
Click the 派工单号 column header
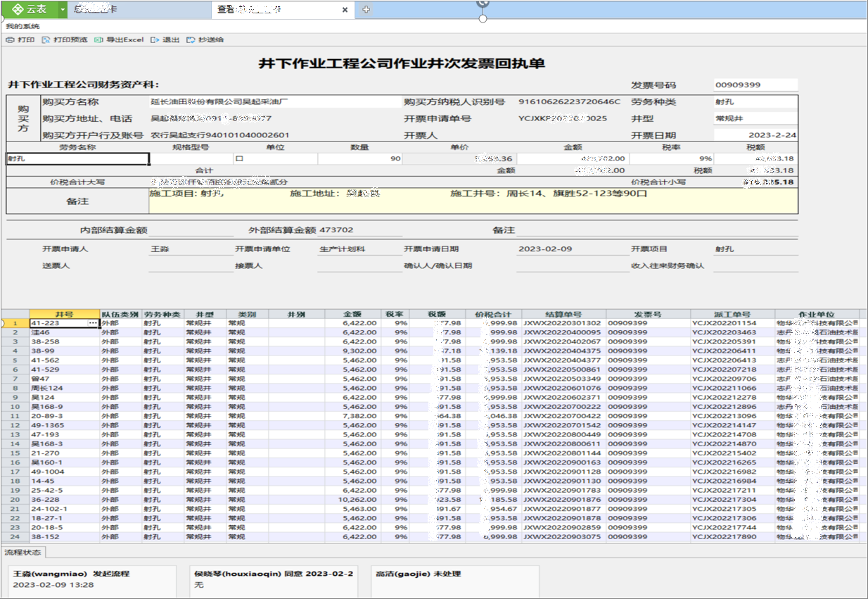pos(732,314)
